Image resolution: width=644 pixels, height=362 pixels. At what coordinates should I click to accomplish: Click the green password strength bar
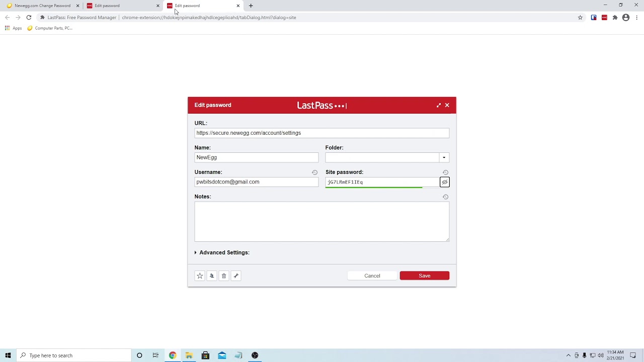click(374, 187)
